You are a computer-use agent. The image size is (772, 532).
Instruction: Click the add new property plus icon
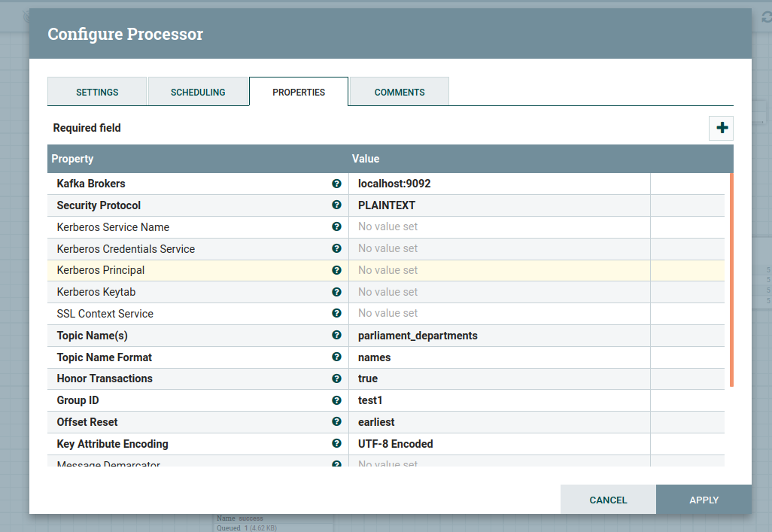click(722, 128)
